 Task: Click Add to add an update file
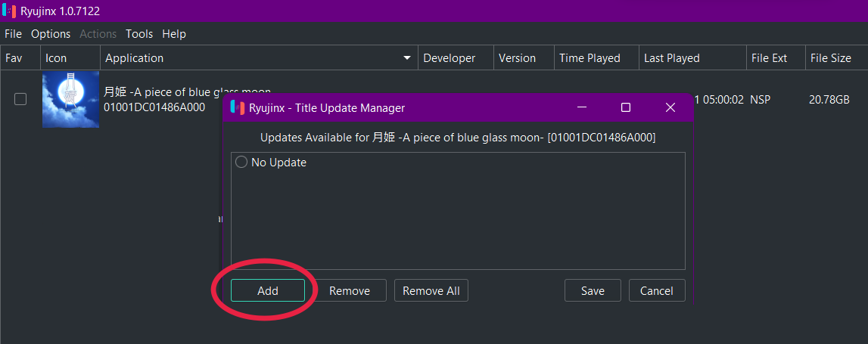click(x=268, y=291)
